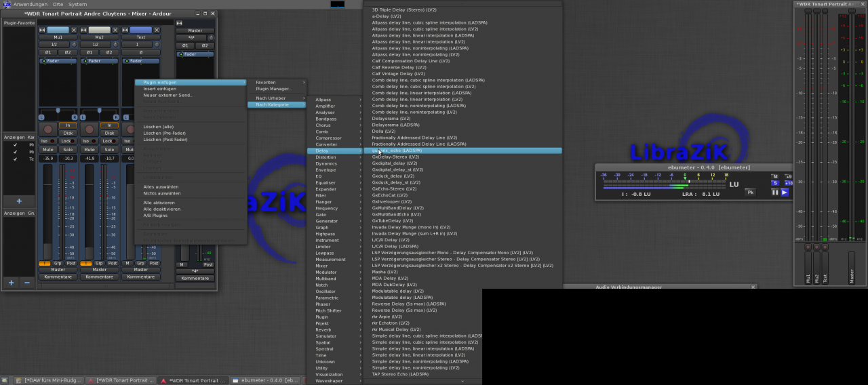This screenshot has width=868, height=385.
Task: Choose A/B Plugins menu entry
Action: (191, 216)
